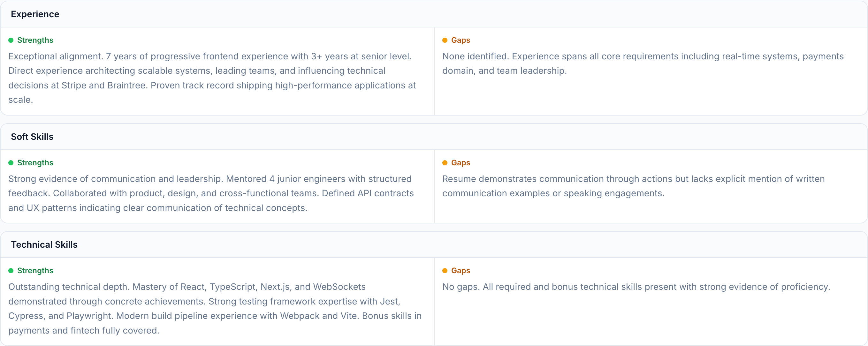
Task: Click orange dot beside Experience Gaps
Action: point(445,40)
